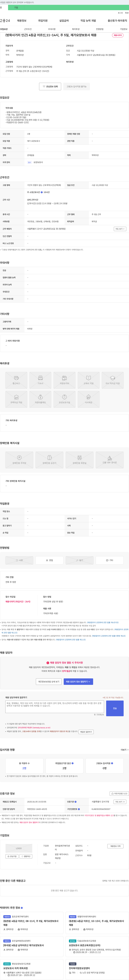The image size is (129, 980).
Task: Click the 로그인 link at the top
Action: click(x=120, y=13)
